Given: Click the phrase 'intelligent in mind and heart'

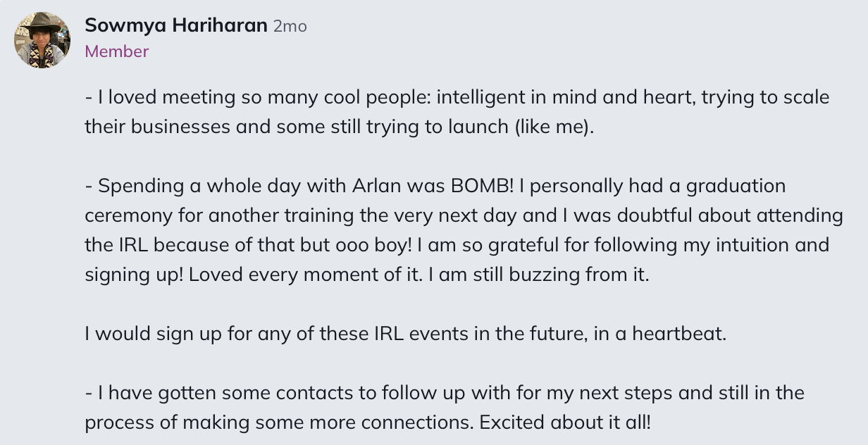Looking at the screenshot, I should (x=566, y=97).
